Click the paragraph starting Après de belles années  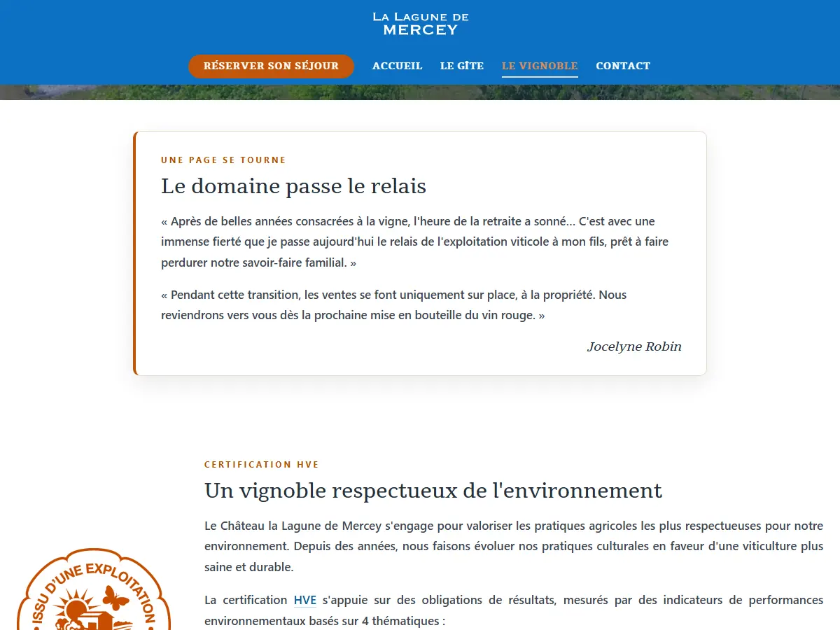(x=420, y=242)
